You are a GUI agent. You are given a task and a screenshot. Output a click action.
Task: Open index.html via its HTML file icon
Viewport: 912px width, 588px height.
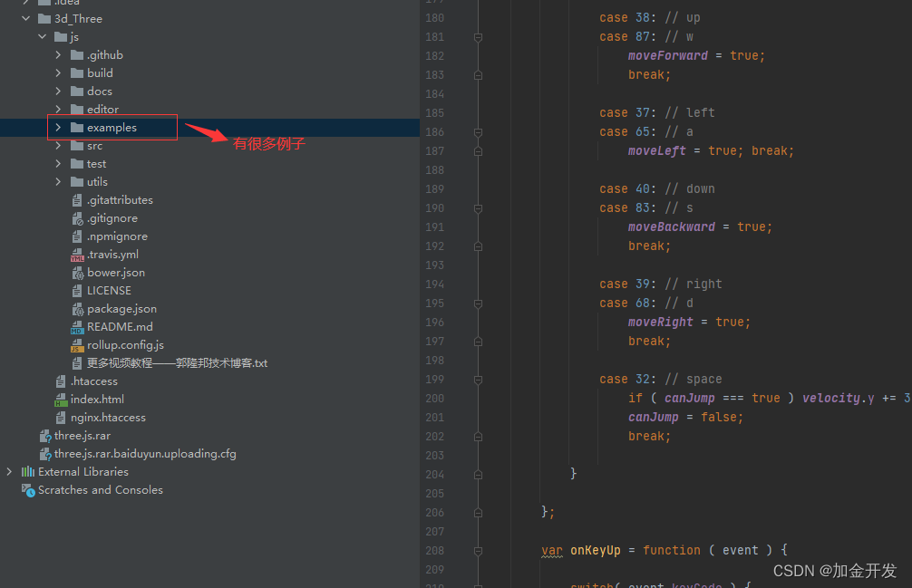[x=63, y=399]
